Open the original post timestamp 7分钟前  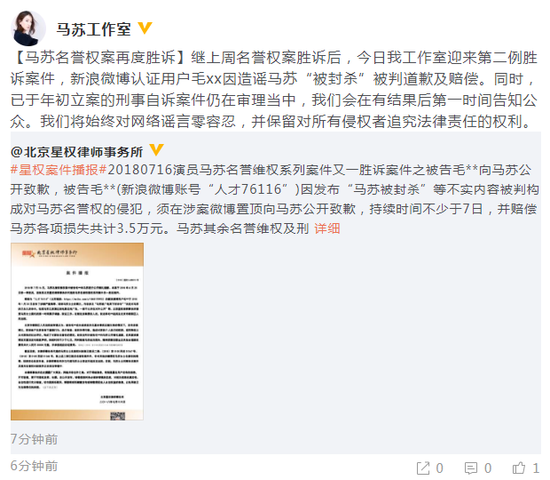(34, 439)
